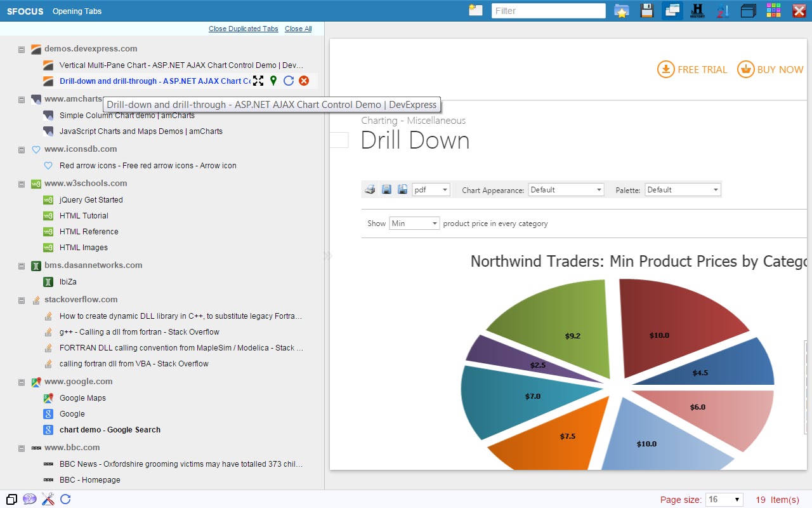Click the Close All link

pyautogui.click(x=298, y=29)
